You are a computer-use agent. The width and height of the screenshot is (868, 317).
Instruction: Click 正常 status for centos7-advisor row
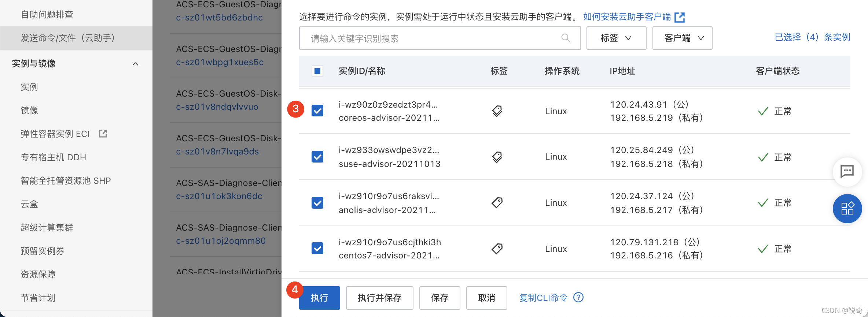point(783,249)
